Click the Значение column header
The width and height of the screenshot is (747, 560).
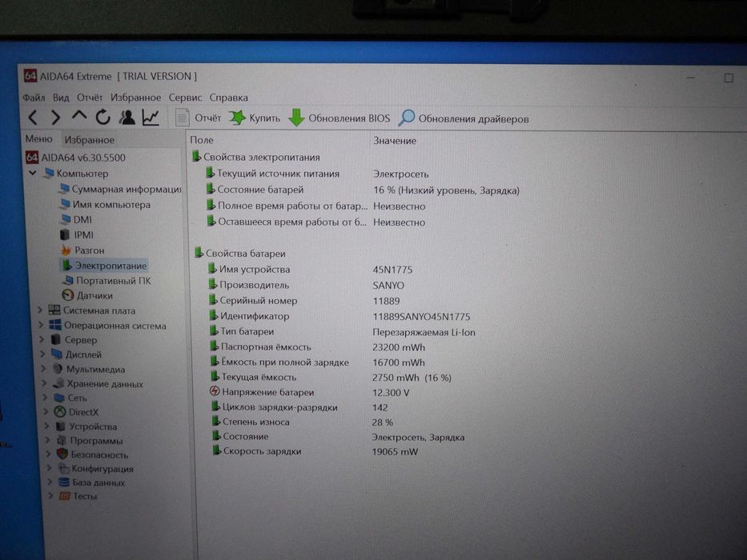[395, 141]
